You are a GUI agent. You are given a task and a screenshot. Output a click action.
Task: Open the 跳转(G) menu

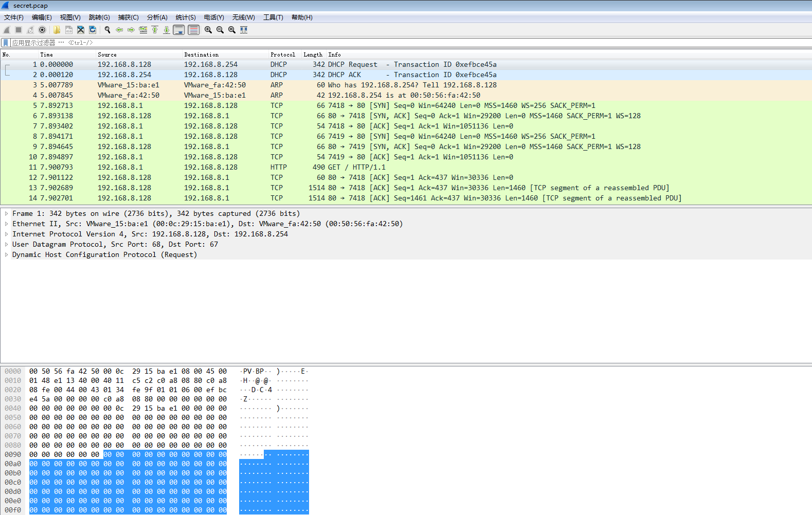pos(99,17)
